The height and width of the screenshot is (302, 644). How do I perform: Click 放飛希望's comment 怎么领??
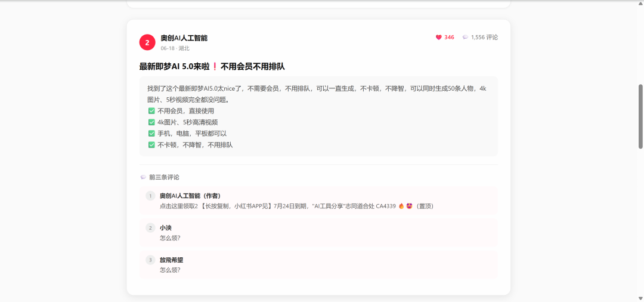click(x=170, y=270)
